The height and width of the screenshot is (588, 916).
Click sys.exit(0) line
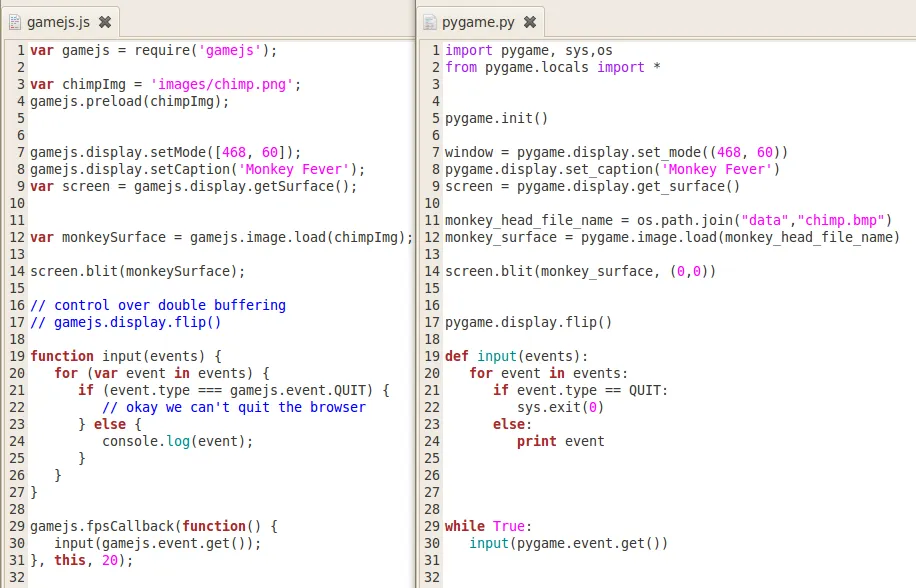pyautogui.click(x=560, y=407)
